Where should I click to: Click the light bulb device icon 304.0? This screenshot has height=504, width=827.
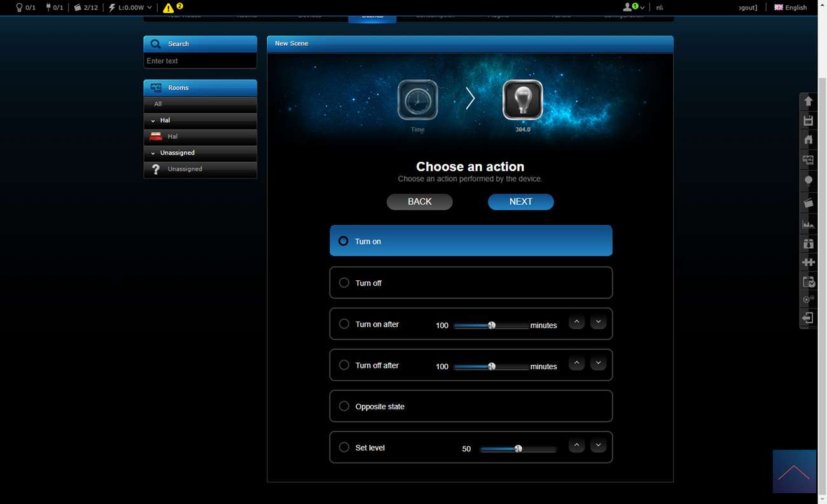pos(522,100)
